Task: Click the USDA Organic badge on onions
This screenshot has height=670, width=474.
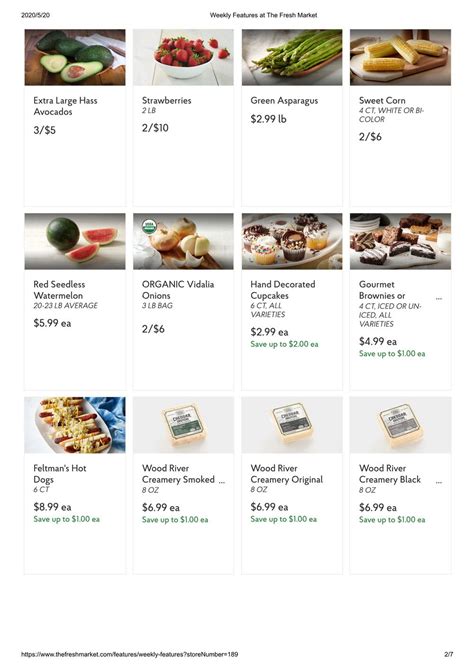Action: tap(149, 226)
